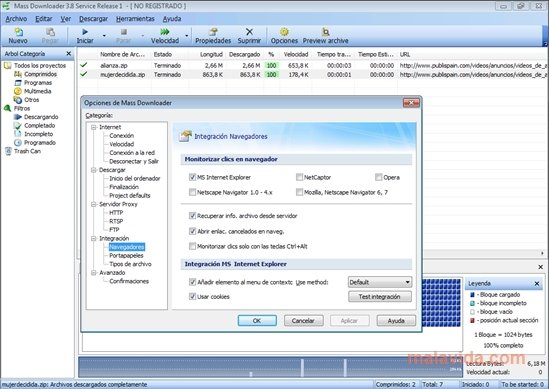Select the Multimedia category icon
The height and width of the screenshot is (389, 549).
coord(18,91)
